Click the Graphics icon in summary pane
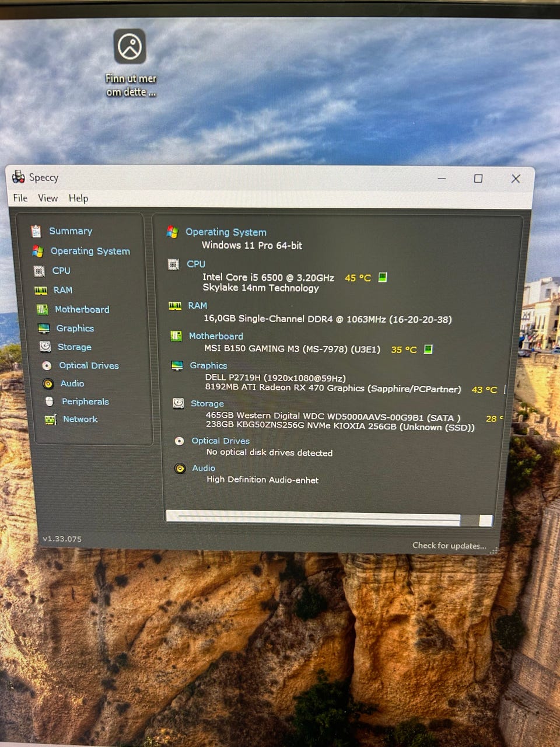The height and width of the screenshot is (747, 560). point(177,365)
